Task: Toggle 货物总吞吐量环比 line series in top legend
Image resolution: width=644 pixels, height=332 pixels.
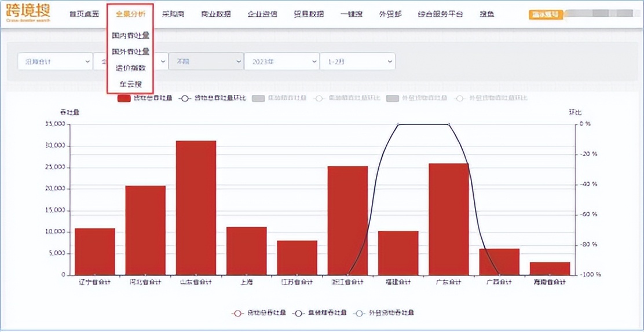Action: [x=213, y=98]
